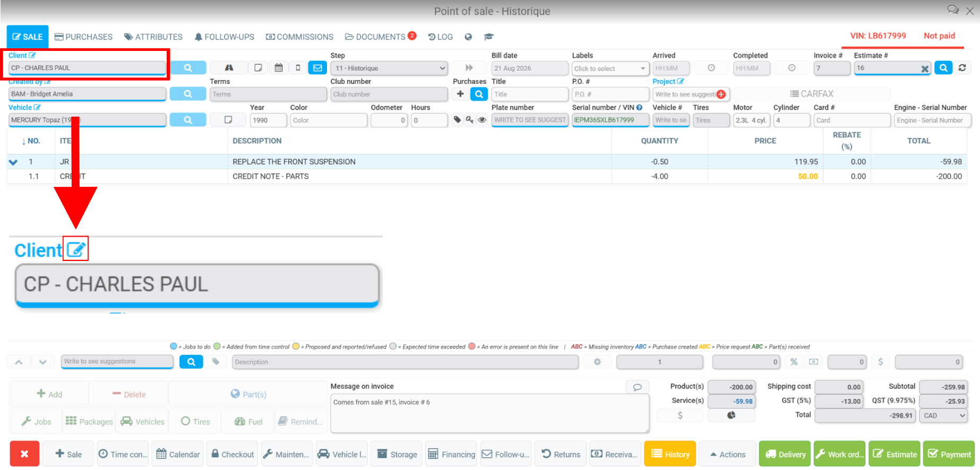980x470 pixels.
Task: Click the Delete line button
Action: click(129, 394)
